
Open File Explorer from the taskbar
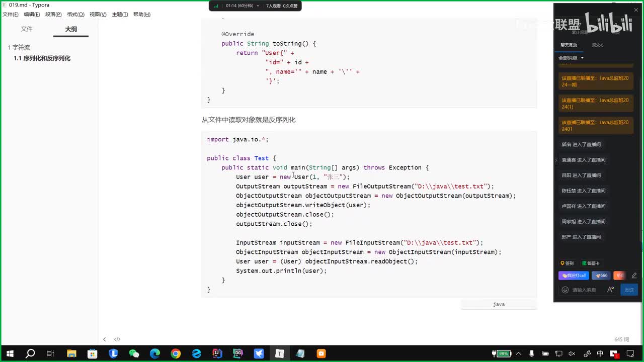(x=71, y=353)
